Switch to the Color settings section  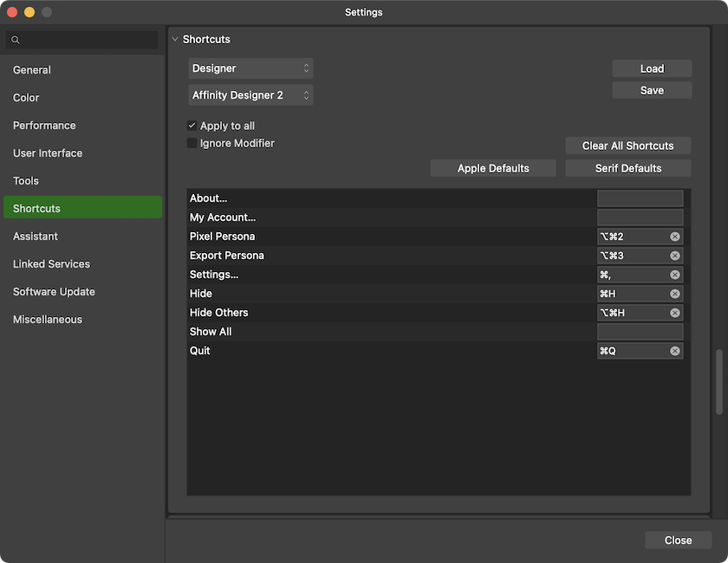point(26,97)
